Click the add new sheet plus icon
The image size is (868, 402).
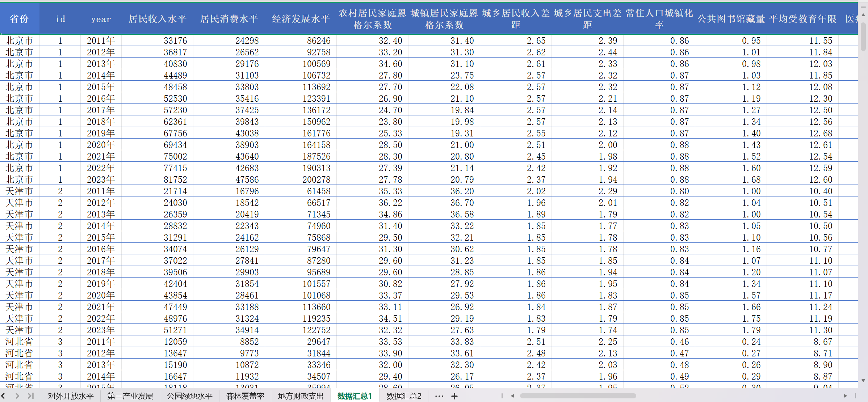pyautogui.click(x=454, y=396)
